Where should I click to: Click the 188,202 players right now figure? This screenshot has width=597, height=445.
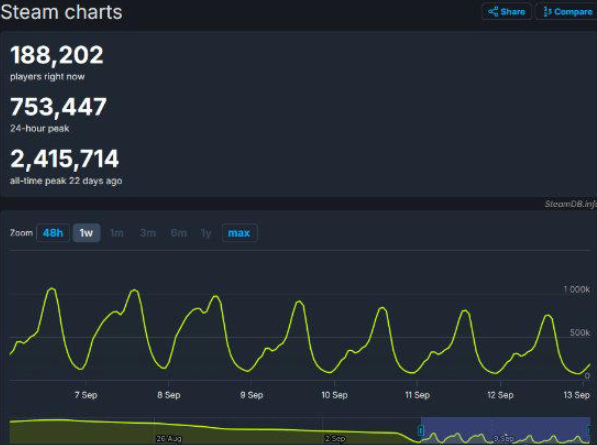click(x=57, y=55)
